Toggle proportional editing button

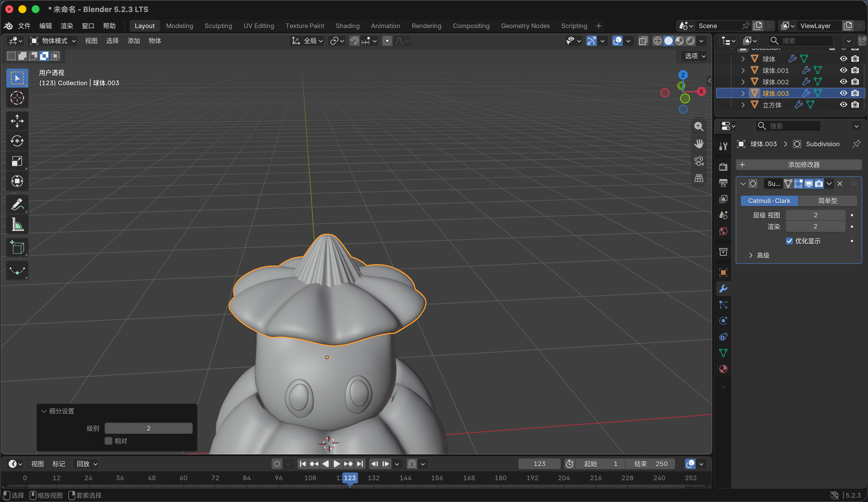(x=387, y=41)
